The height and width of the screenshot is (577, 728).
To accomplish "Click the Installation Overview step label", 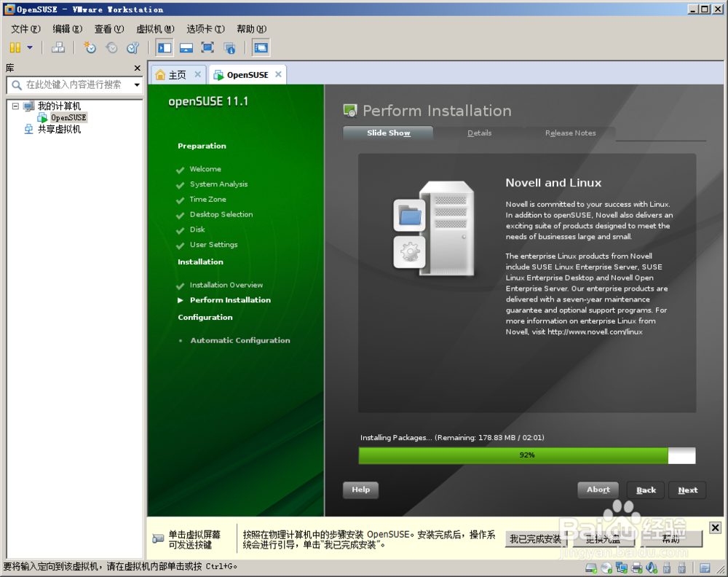I will (x=226, y=285).
